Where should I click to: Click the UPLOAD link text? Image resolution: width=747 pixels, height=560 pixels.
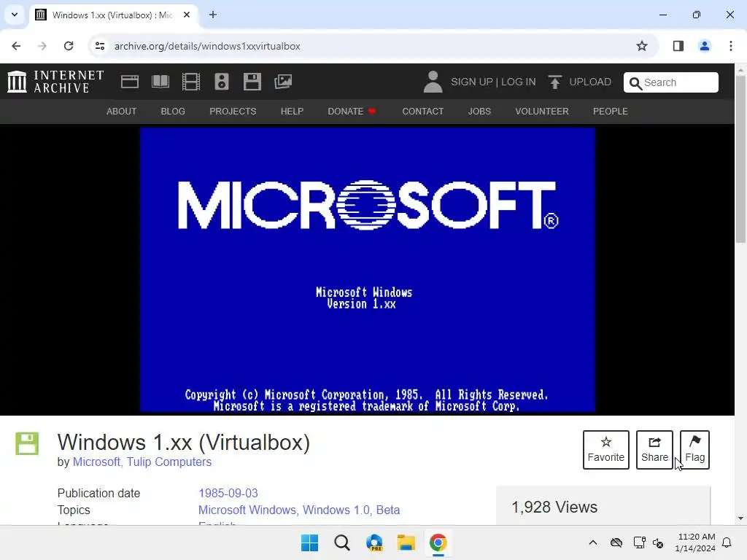pyautogui.click(x=590, y=82)
